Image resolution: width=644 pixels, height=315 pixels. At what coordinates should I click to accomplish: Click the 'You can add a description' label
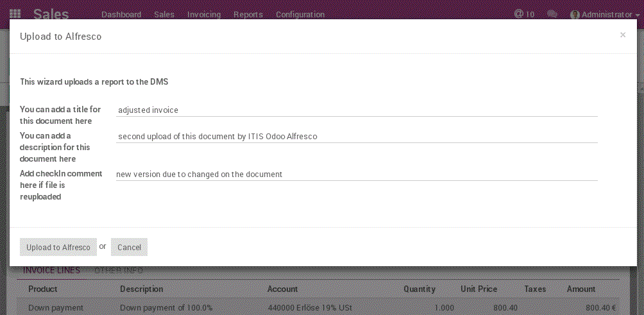[55, 147]
